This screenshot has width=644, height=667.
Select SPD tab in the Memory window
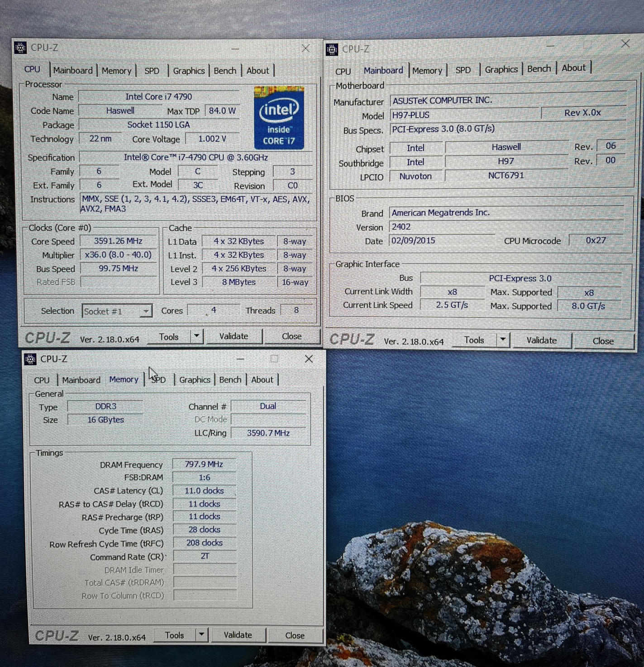(x=158, y=380)
